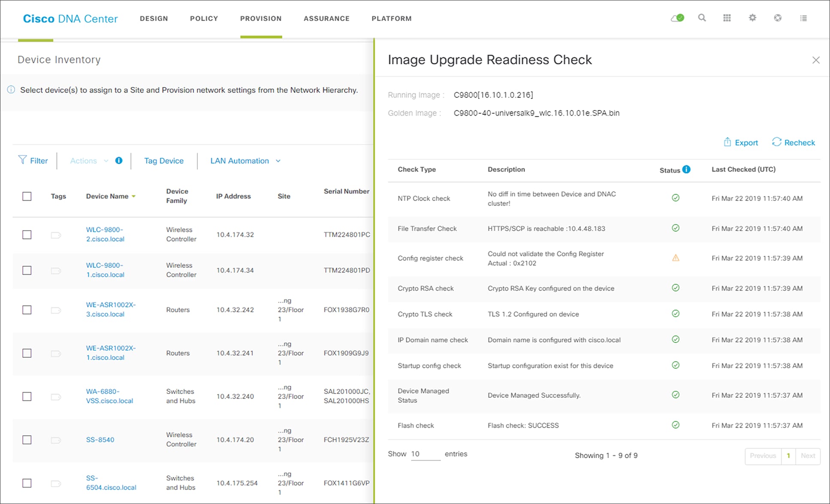830x504 pixels.
Task: Open WLC-9800-2.cisco.local device link
Action: pos(105,234)
